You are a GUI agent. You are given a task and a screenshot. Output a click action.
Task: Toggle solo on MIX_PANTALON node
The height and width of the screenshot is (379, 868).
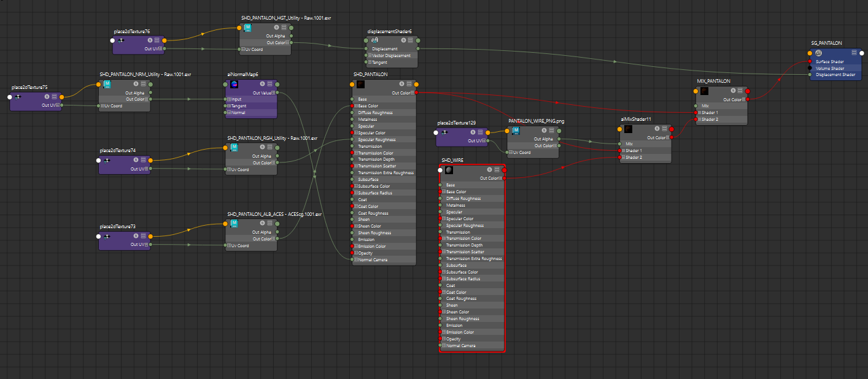[x=732, y=91]
